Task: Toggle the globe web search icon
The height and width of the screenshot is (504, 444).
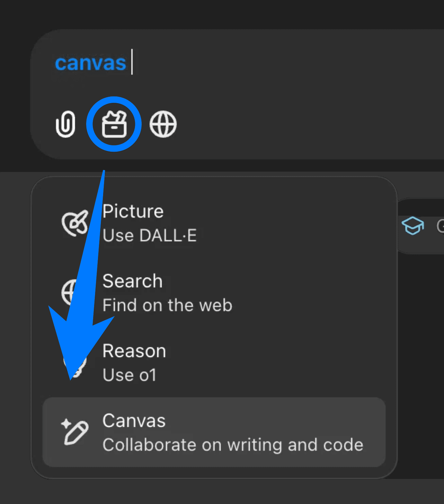Action: pos(163,124)
